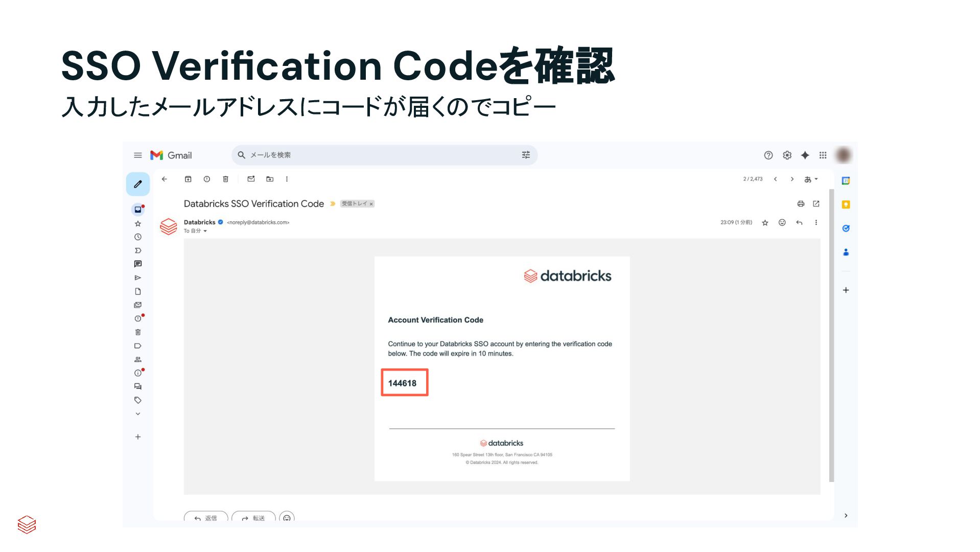
Task: Print the email
Action: click(x=801, y=203)
